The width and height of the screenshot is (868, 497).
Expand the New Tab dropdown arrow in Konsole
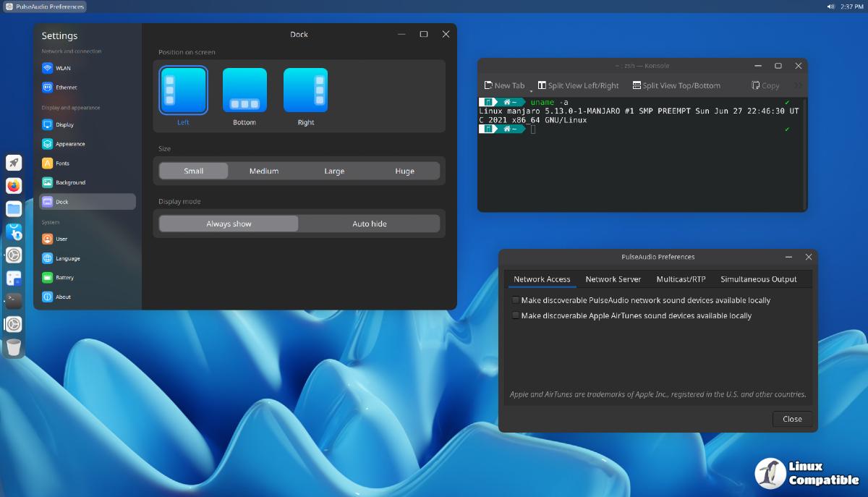coord(531,90)
